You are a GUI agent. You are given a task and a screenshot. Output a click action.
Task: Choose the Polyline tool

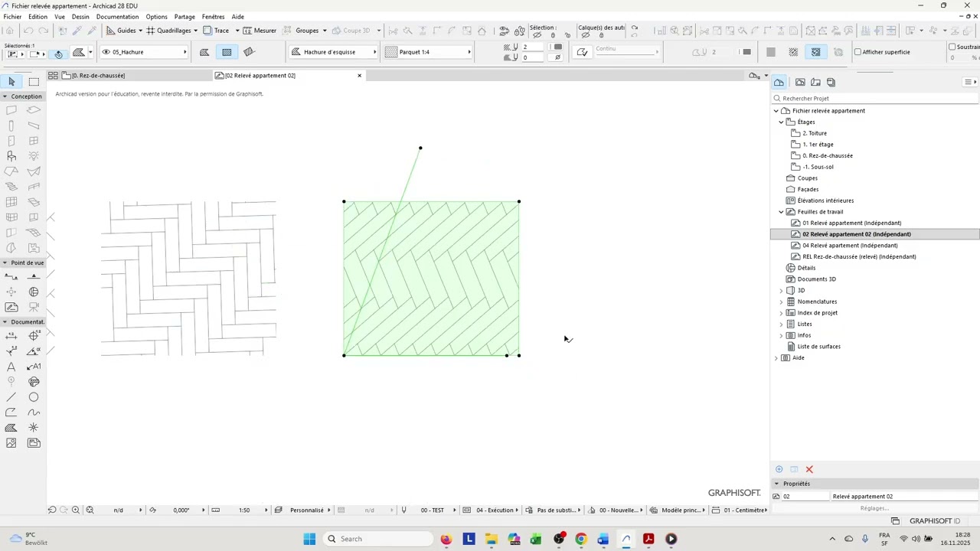[11, 412]
